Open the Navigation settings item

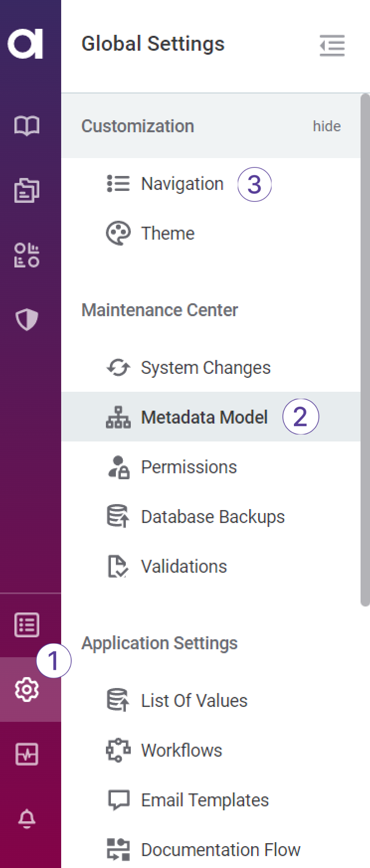click(x=182, y=184)
